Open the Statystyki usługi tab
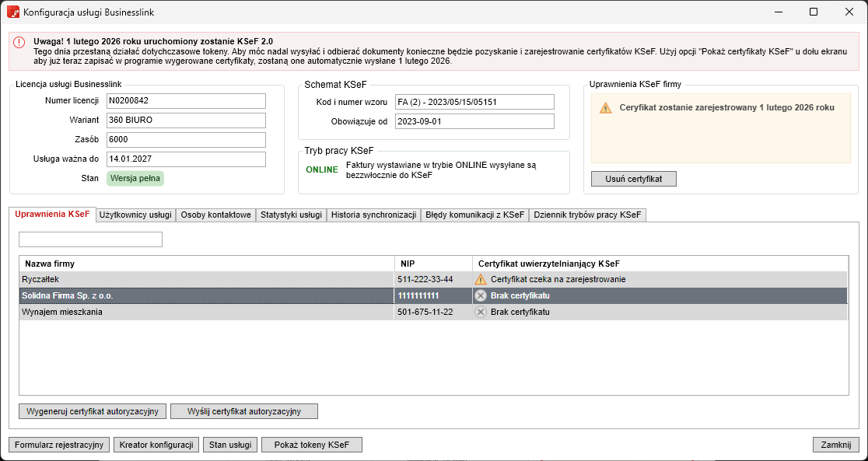The width and height of the screenshot is (868, 461). point(291,215)
